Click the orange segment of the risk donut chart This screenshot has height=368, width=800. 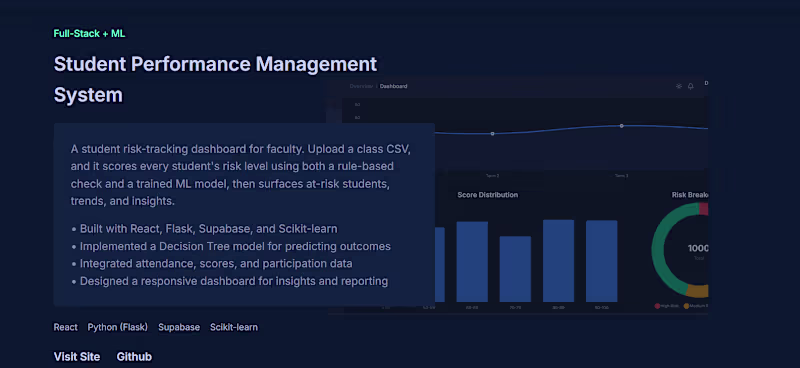click(696, 291)
